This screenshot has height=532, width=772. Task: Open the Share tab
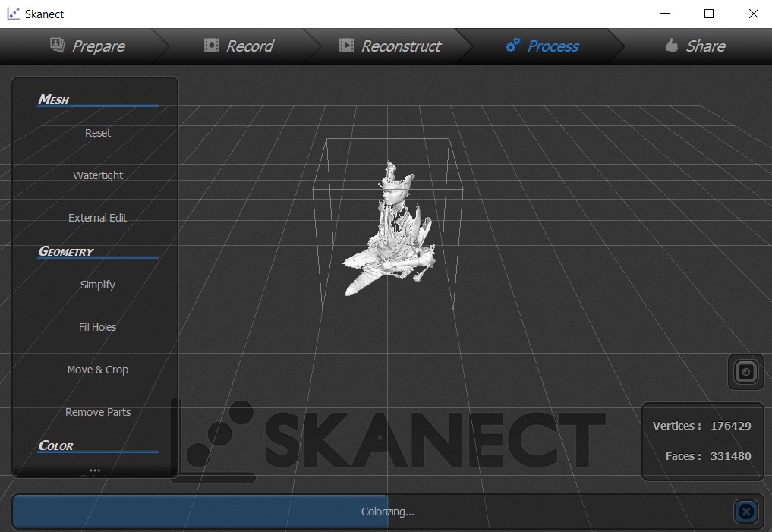(x=695, y=46)
